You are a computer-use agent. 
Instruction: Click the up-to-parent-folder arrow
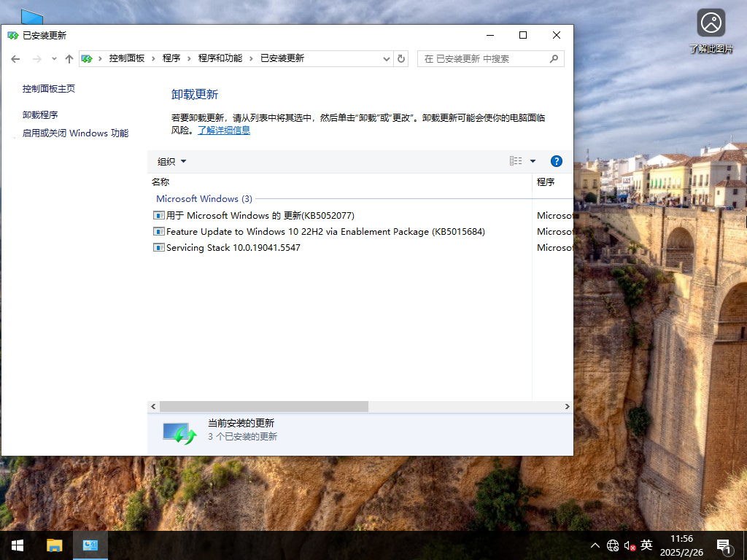point(69,58)
